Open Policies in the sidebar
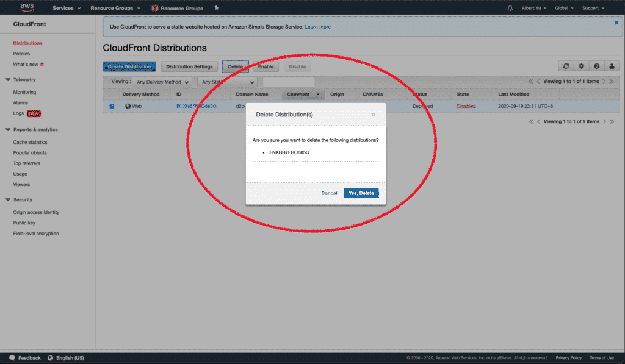This screenshot has width=625, height=364. tap(21, 54)
